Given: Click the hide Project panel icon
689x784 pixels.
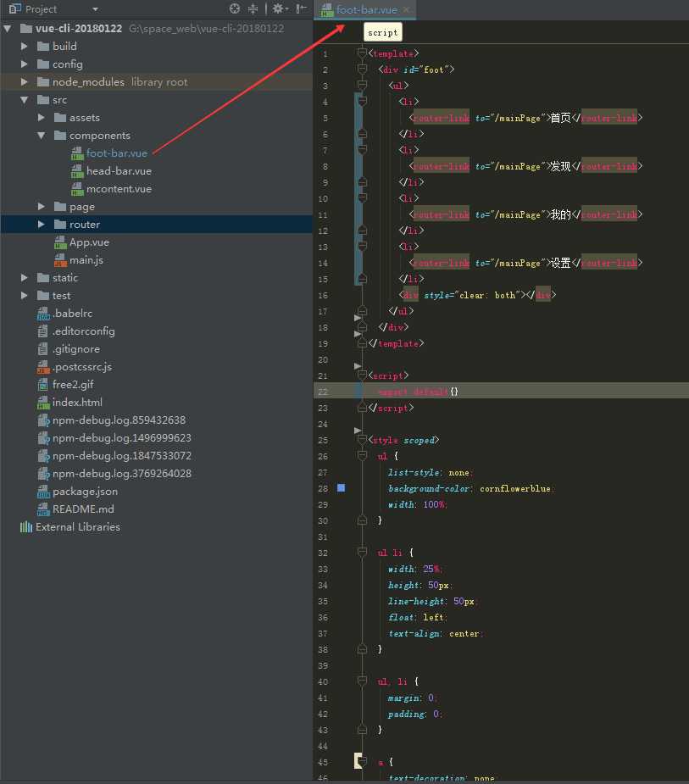Looking at the screenshot, I should tap(301, 8).
